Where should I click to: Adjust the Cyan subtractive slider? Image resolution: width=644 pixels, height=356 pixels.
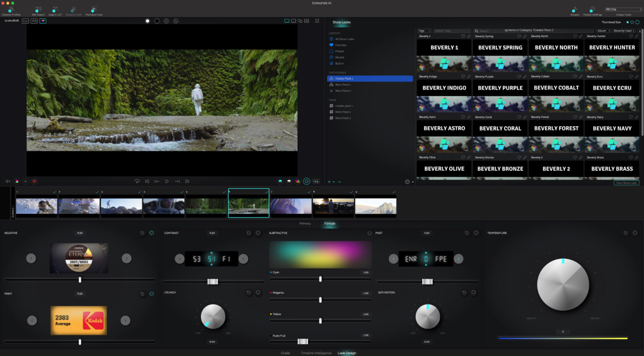tap(320, 279)
